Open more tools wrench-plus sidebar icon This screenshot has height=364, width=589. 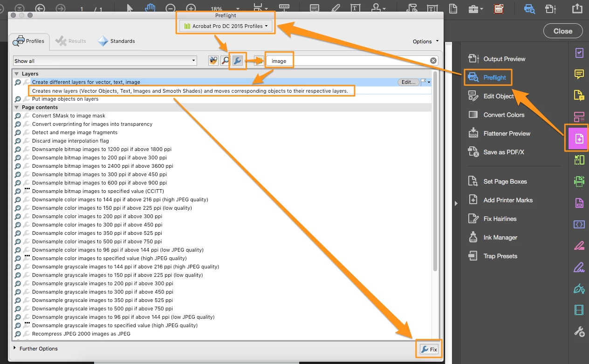coord(579,332)
